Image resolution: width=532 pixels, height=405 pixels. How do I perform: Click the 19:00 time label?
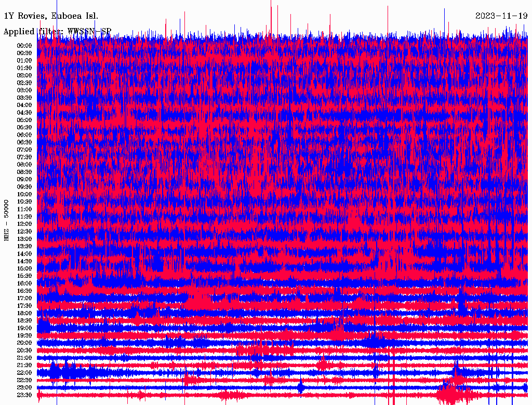[24, 328]
